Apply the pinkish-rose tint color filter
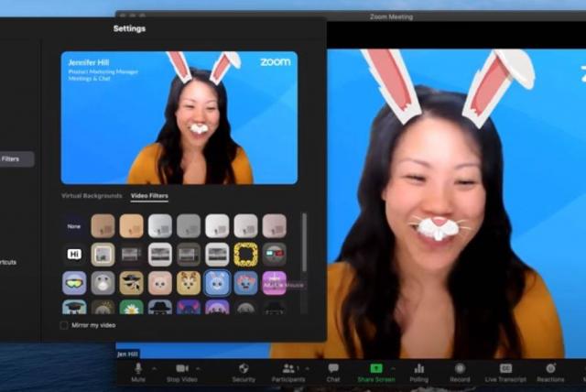This screenshot has width=586, height=392. 275,226
